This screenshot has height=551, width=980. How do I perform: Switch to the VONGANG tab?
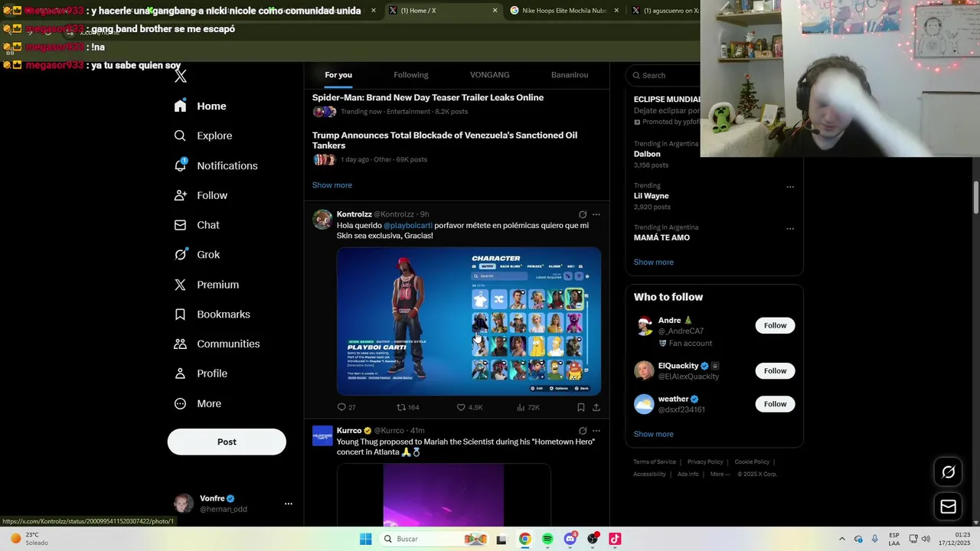point(490,75)
